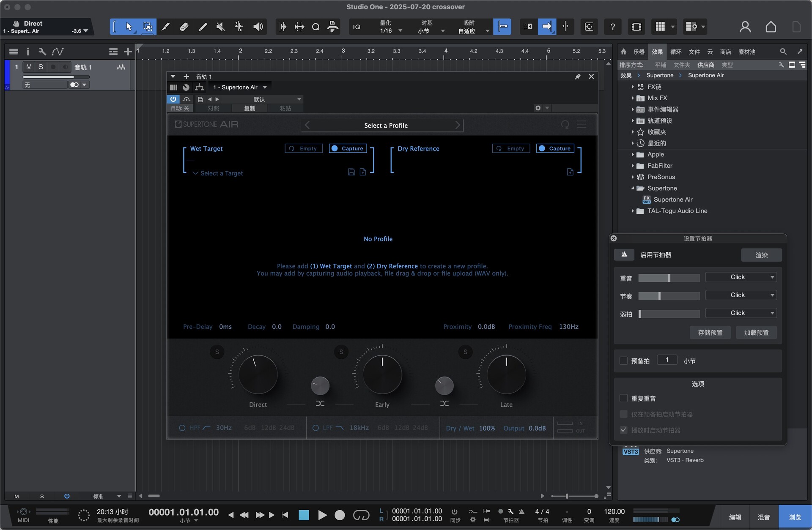Open the 节奏 Click sound dropdown
The width and height of the screenshot is (812, 530).
tap(741, 295)
